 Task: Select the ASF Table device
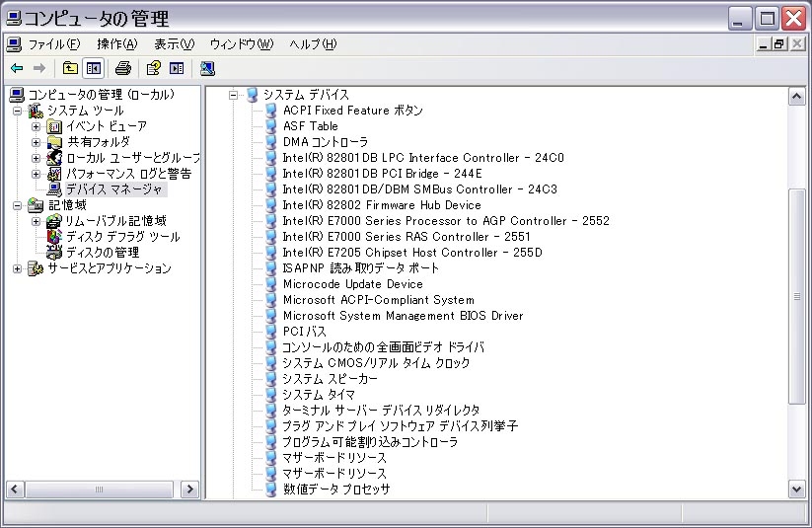coord(310,126)
